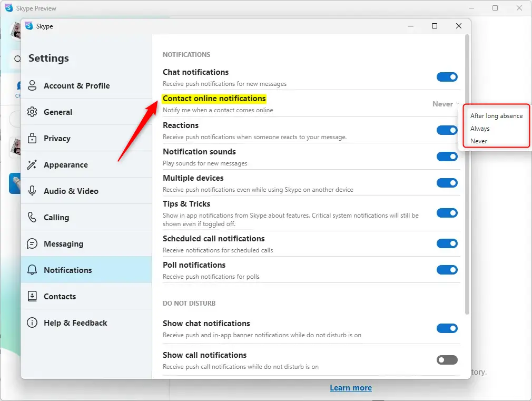This screenshot has height=401, width=532.
Task: Disable the Reactions notifications switch
Action: point(447,130)
